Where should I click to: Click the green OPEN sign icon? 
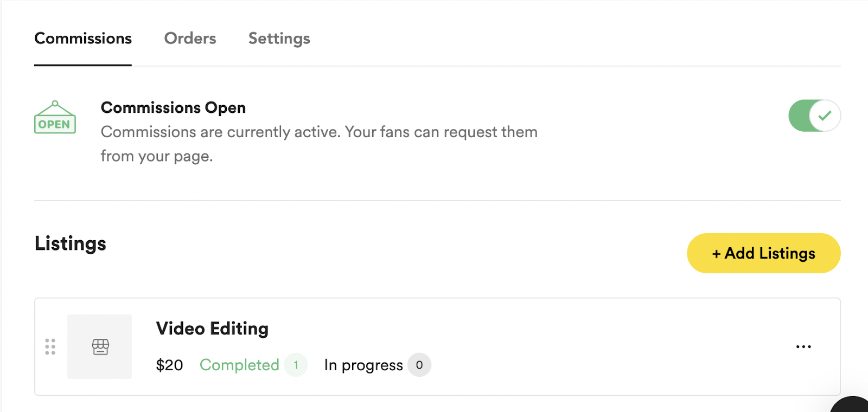coord(55,118)
